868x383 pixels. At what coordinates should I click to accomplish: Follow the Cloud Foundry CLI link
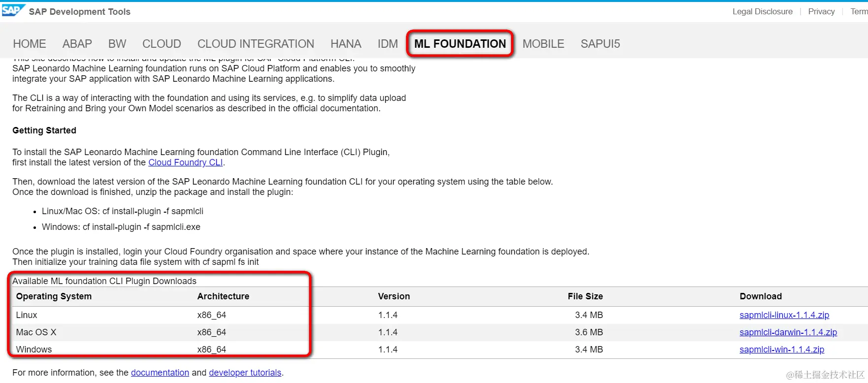pos(186,162)
